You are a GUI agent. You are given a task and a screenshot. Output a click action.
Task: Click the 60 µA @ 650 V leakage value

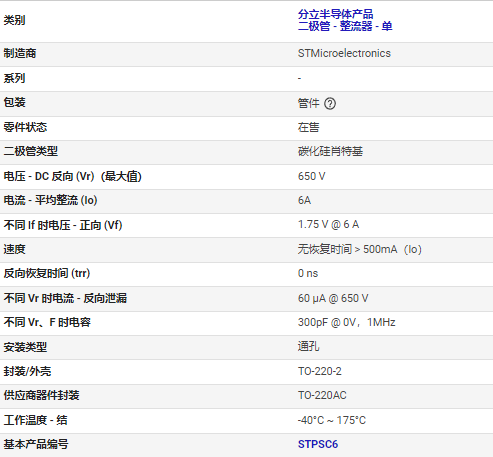(333, 298)
